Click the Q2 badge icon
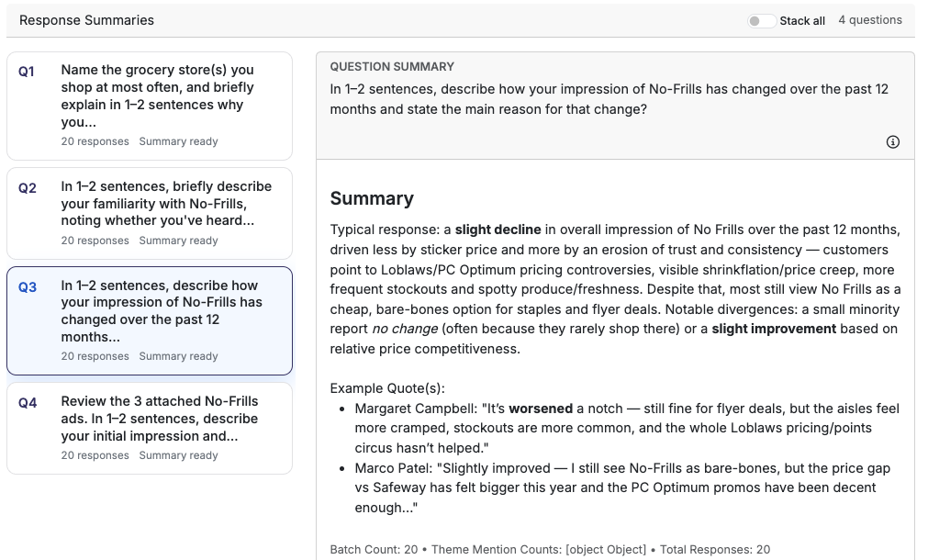Image resolution: width=928 pixels, height=560 pixels. click(x=27, y=186)
